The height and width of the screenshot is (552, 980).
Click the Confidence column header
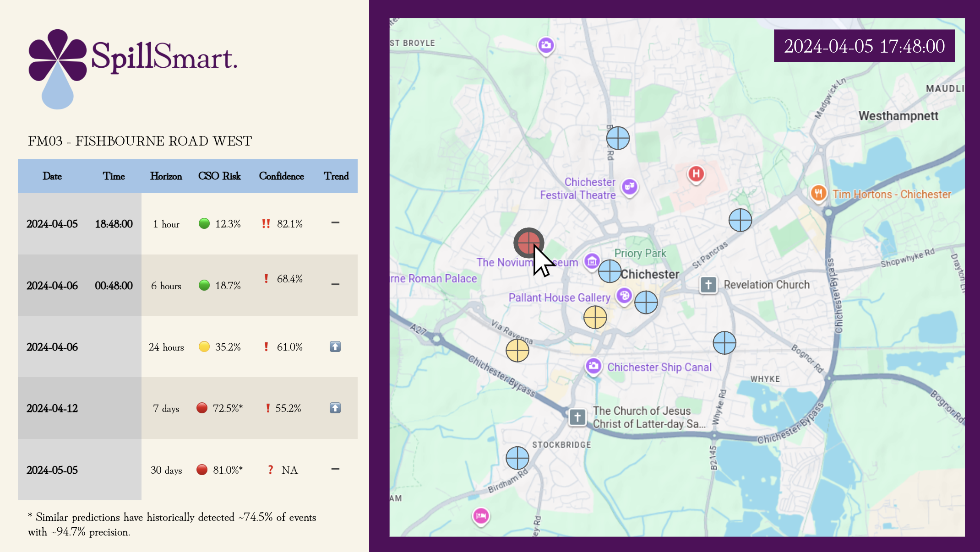click(x=281, y=176)
